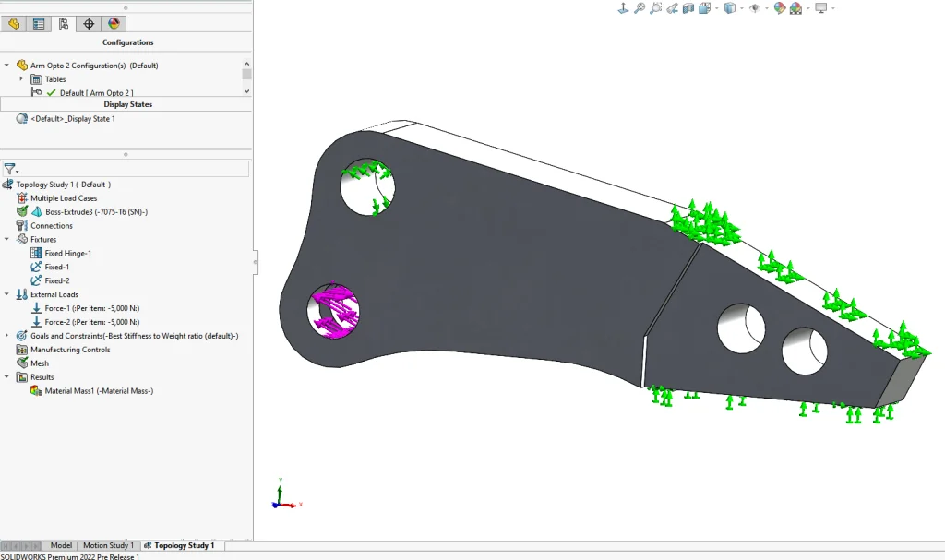Screen dimensions: 945x560
Task: Expand the Tables folder
Action: (20, 79)
